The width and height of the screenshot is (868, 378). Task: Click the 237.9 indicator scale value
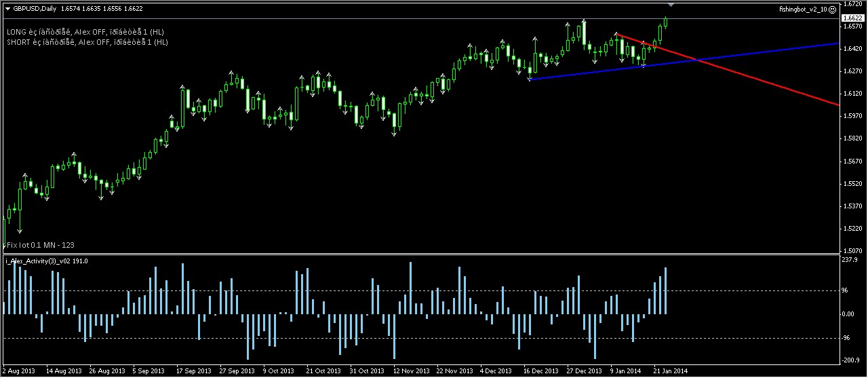(850, 260)
